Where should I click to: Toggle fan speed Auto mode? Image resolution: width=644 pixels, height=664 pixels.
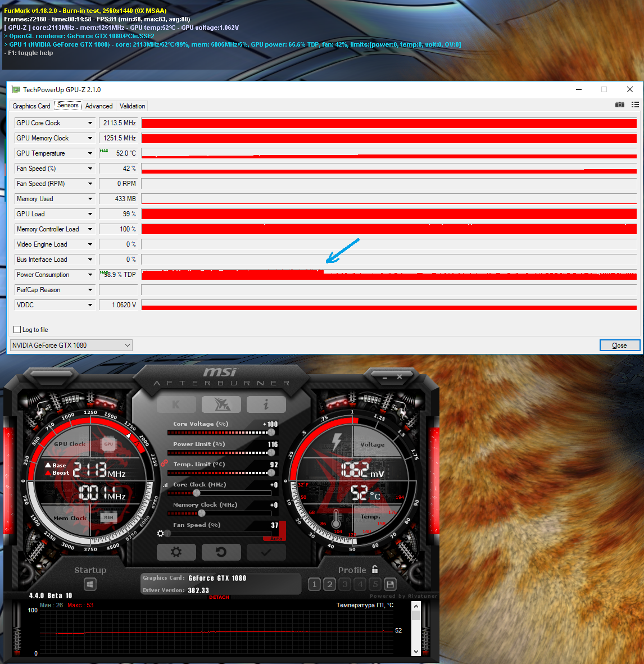tap(276, 539)
